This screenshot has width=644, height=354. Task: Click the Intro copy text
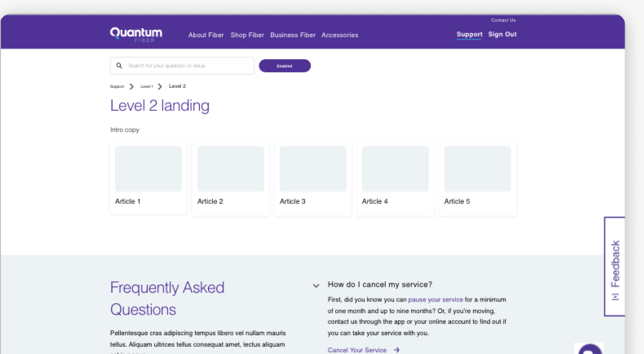[x=125, y=130]
